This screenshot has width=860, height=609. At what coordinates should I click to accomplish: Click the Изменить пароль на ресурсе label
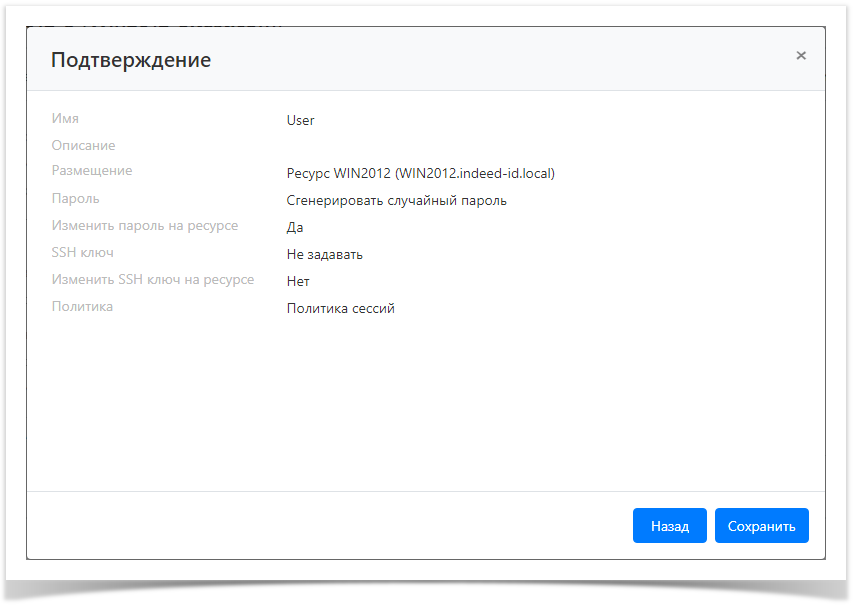[x=145, y=225]
